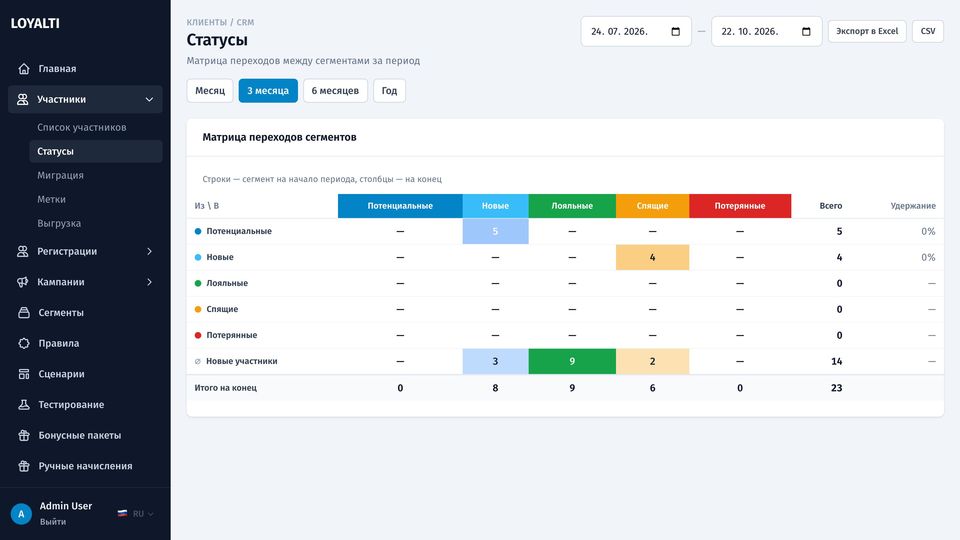Click the Тестирование flask icon
This screenshot has width=960, height=540.
(24, 404)
